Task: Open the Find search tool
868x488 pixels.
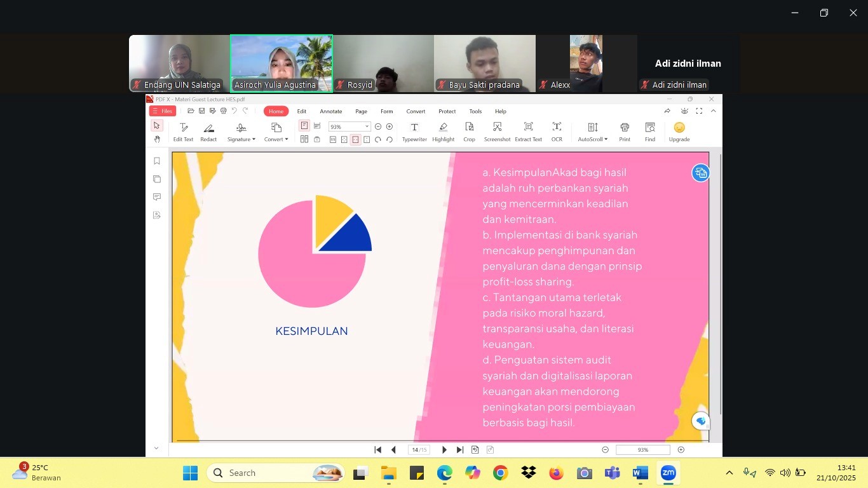Action: (649, 131)
